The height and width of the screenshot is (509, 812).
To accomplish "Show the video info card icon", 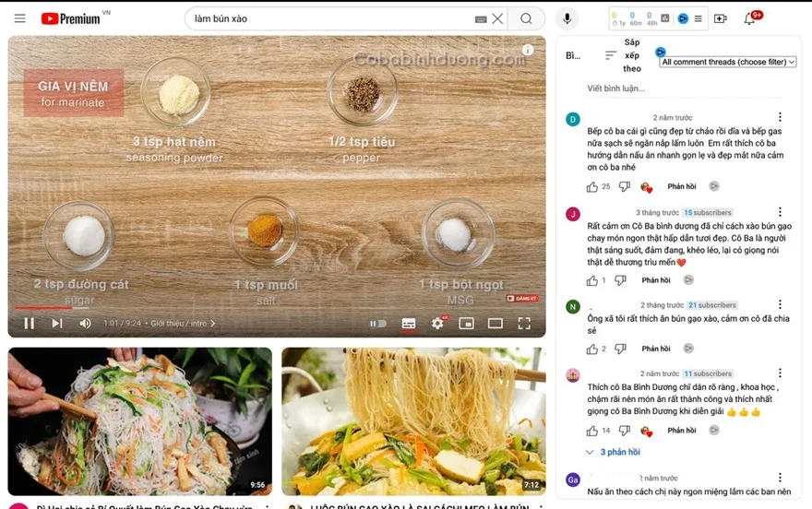I will [x=528, y=50].
